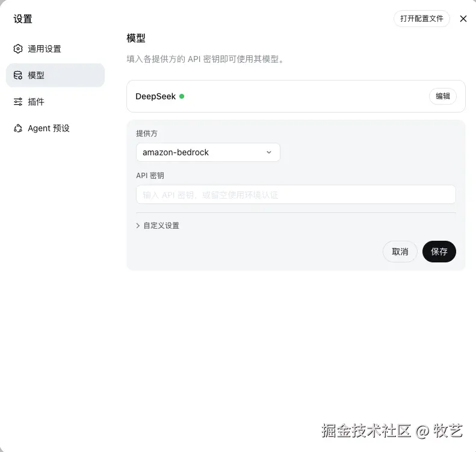
Task: Click the 设置 dialog title
Action: 23,19
